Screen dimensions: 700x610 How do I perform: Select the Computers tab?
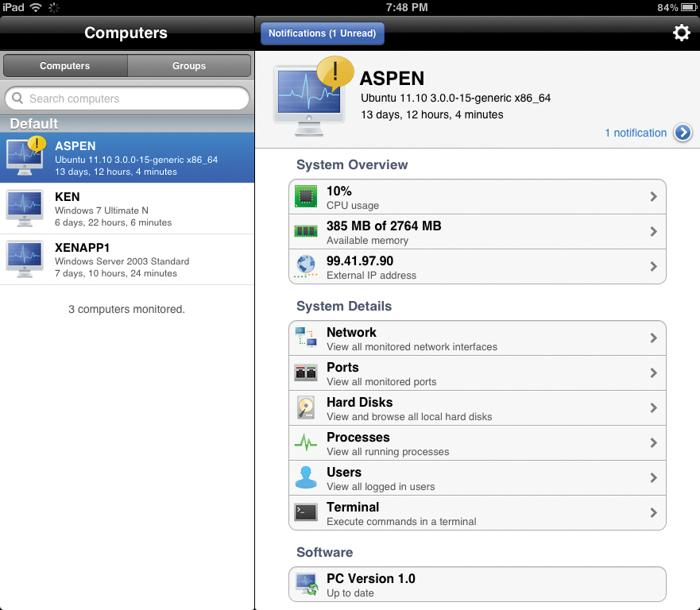click(x=64, y=66)
